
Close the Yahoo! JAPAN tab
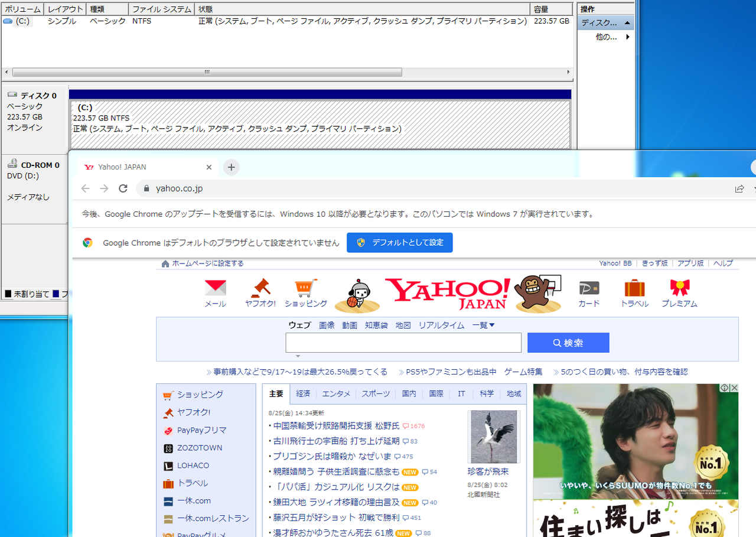208,167
